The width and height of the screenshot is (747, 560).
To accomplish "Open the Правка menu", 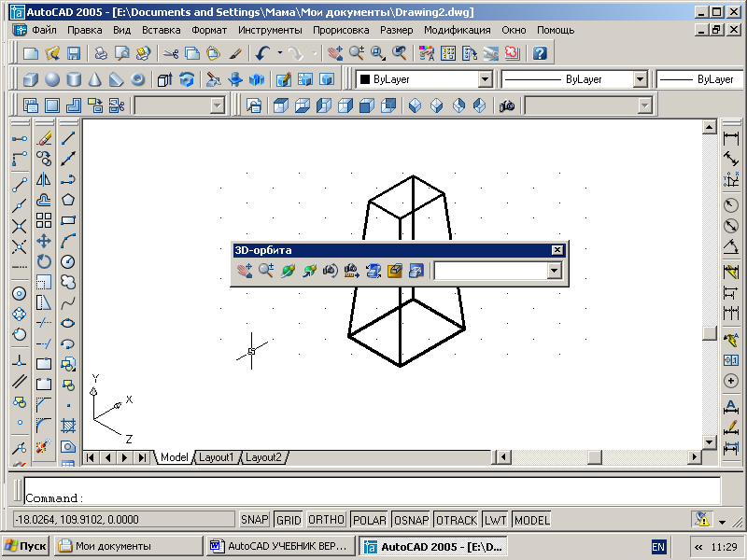I will click(84, 30).
